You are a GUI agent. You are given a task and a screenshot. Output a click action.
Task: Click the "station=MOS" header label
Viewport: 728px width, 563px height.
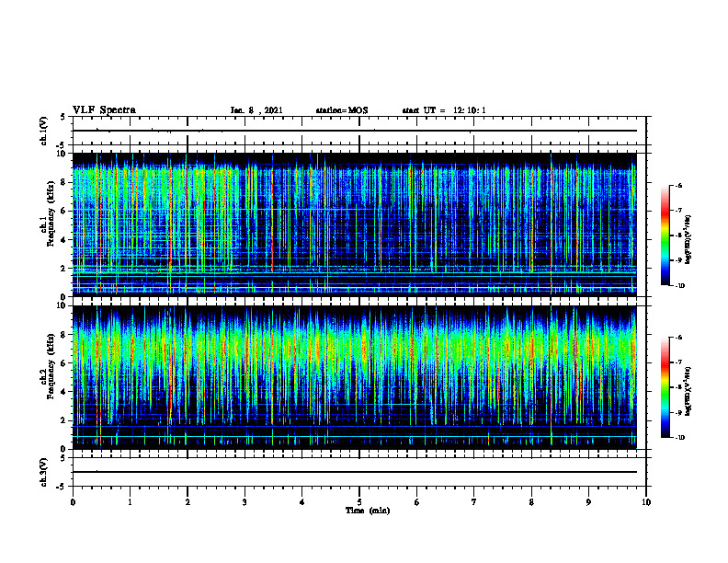pos(342,110)
